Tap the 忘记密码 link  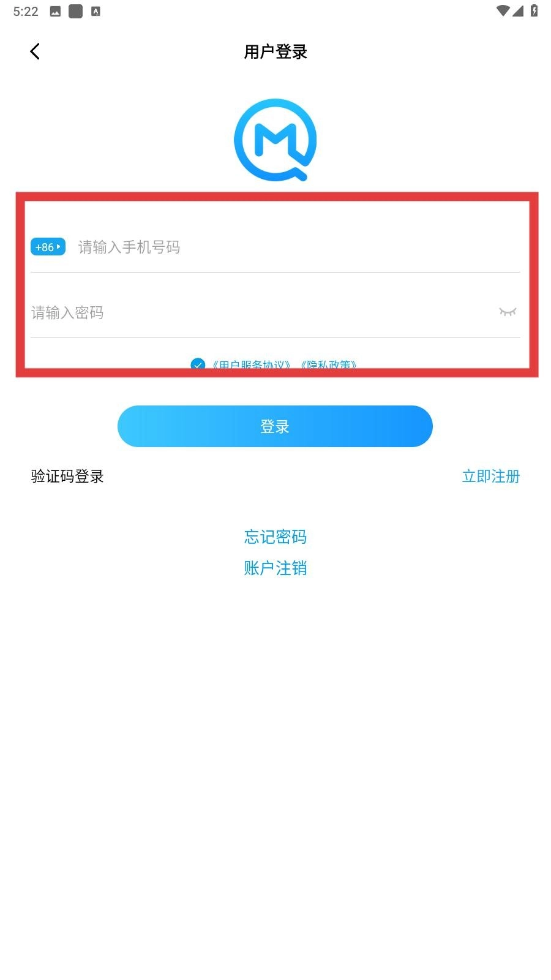275,537
